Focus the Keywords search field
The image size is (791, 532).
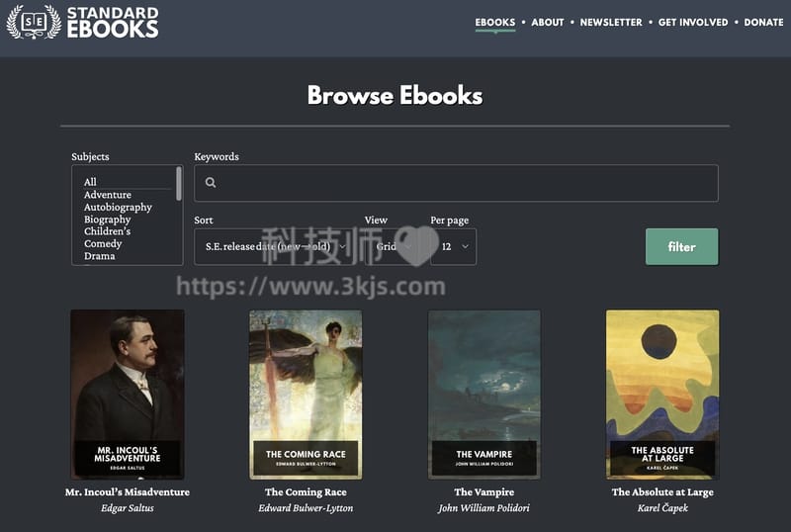pyautogui.click(x=456, y=183)
